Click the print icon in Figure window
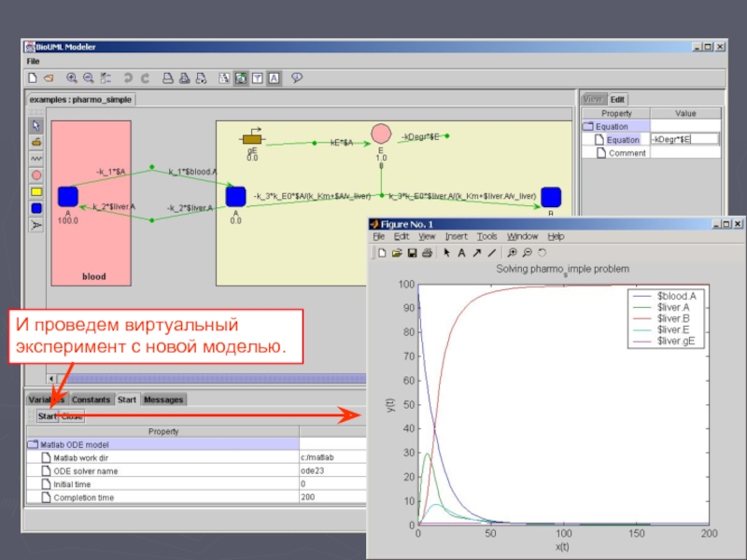Viewport: 747px width, 560px height. (427, 252)
